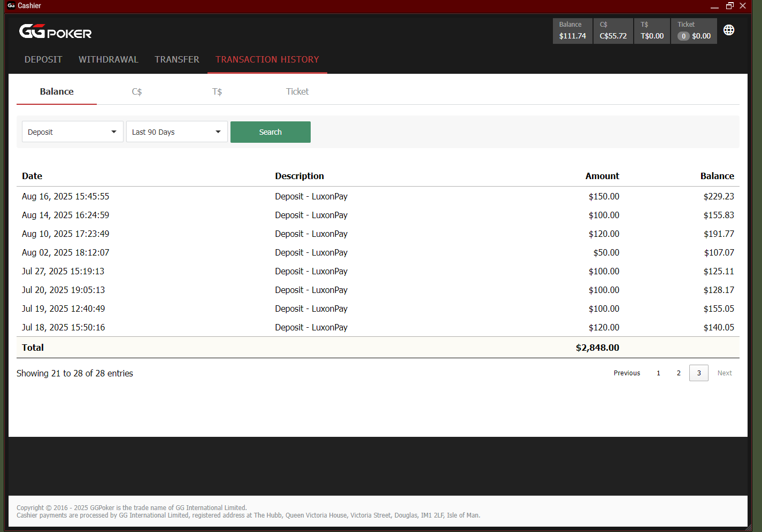Select the Jul 27, 2025 15:19:13 date
This screenshot has height=532, width=762.
pos(63,271)
